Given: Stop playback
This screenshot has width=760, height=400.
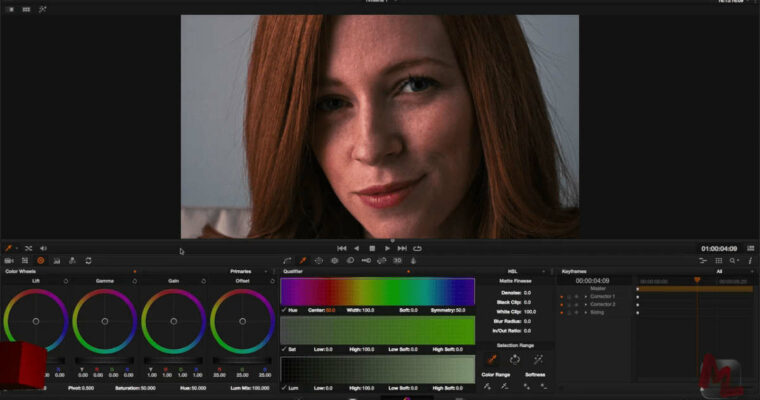Looking at the screenshot, I should pyautogui.click(x=372, y=248).
